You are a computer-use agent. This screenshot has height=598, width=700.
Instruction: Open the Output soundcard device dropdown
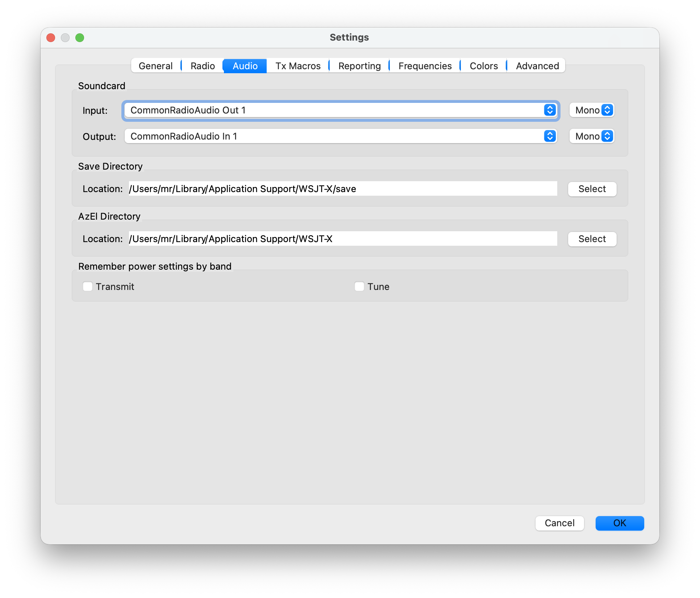click(341, 136)
